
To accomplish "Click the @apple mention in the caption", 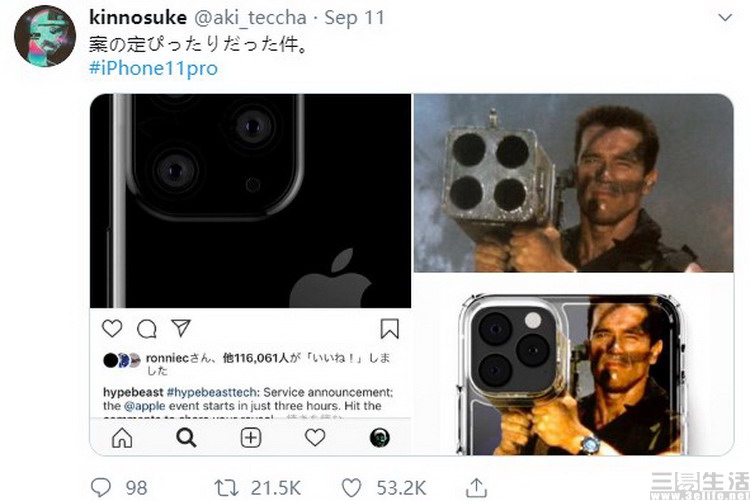I will (151, 405).
